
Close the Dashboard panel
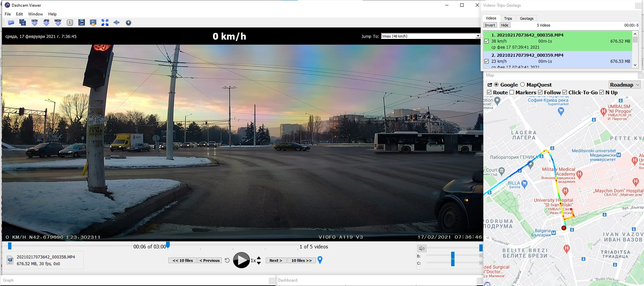(x=480, y=280)
